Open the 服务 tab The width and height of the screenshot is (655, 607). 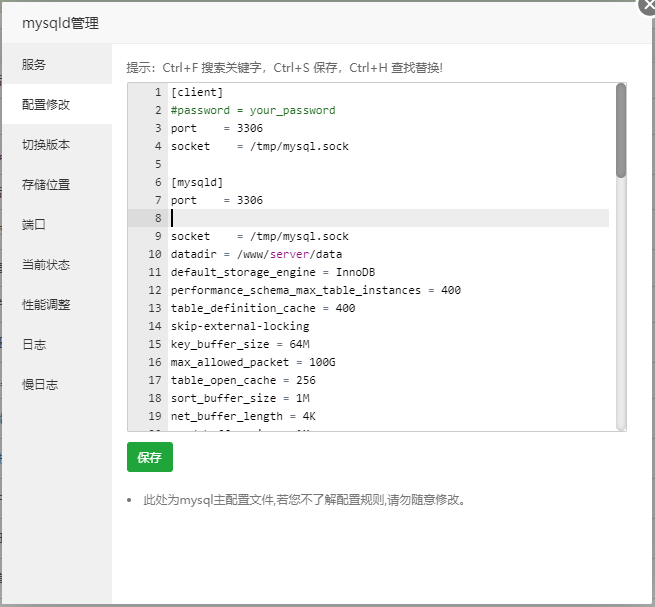(x=34, y=65)
